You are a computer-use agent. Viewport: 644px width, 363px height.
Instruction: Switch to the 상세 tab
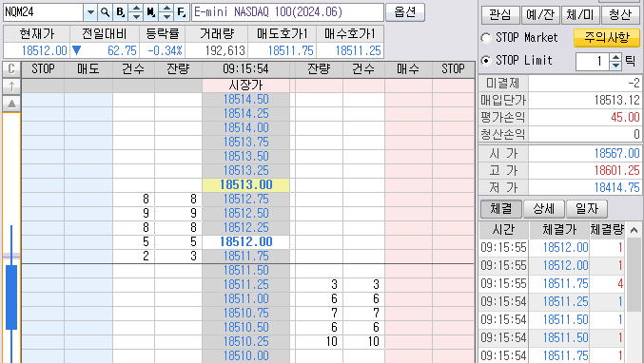pyautogui.click(x=544, y=209)
